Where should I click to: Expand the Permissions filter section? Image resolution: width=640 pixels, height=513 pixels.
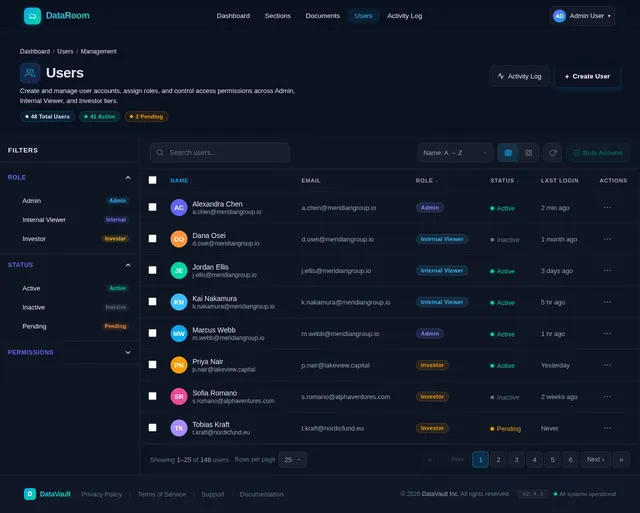click(69, 352)
